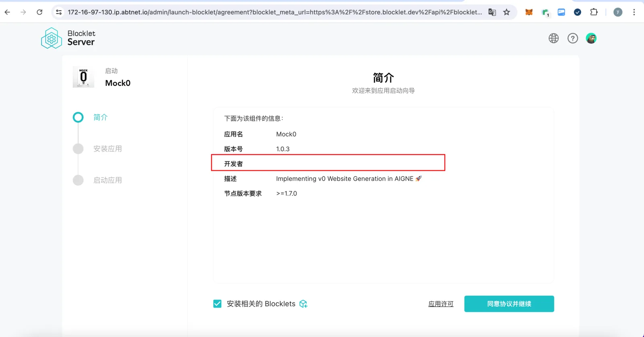Open the Extensions puzzle menu
Image resolution: width=644 pixels, height=337 pixels.
click(x=594, y=12)
